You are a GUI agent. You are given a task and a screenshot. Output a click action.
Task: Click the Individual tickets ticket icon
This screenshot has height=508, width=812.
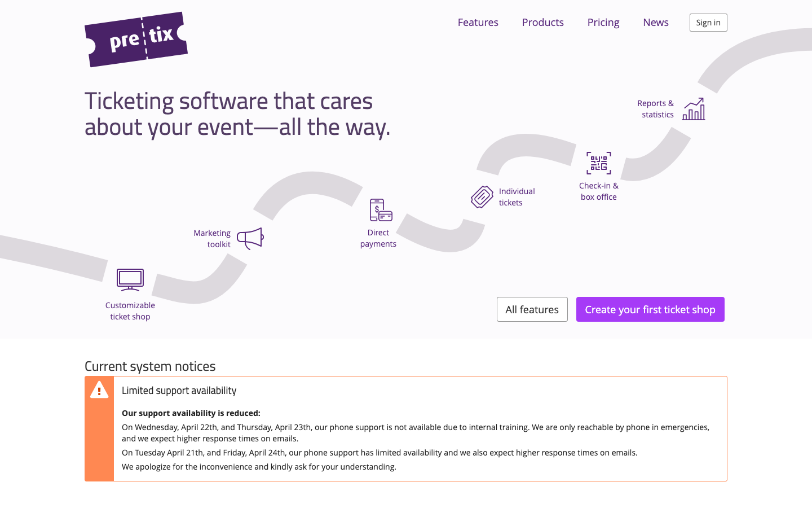(x=482, y=196)
